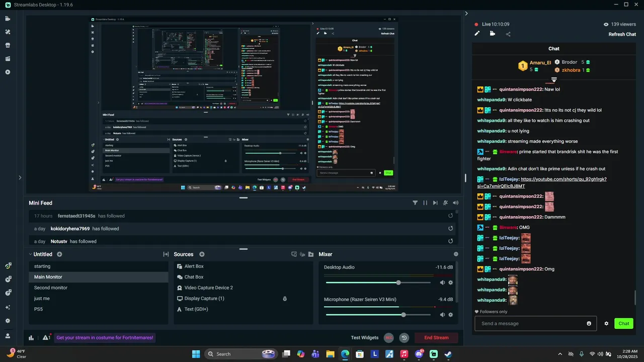
Task: Toggle the replay buffer button
Action: click(404, 338)
